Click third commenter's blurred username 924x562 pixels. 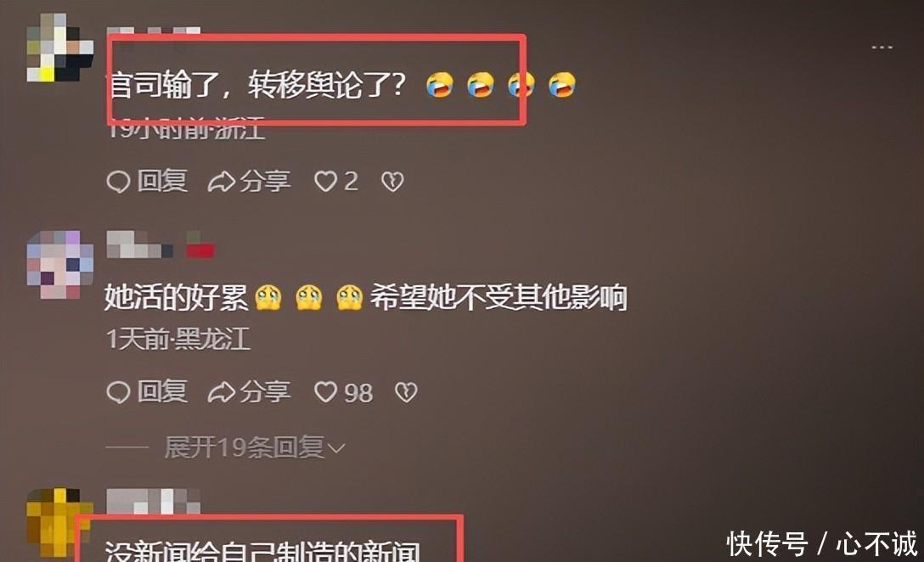(x=153, y=502)
